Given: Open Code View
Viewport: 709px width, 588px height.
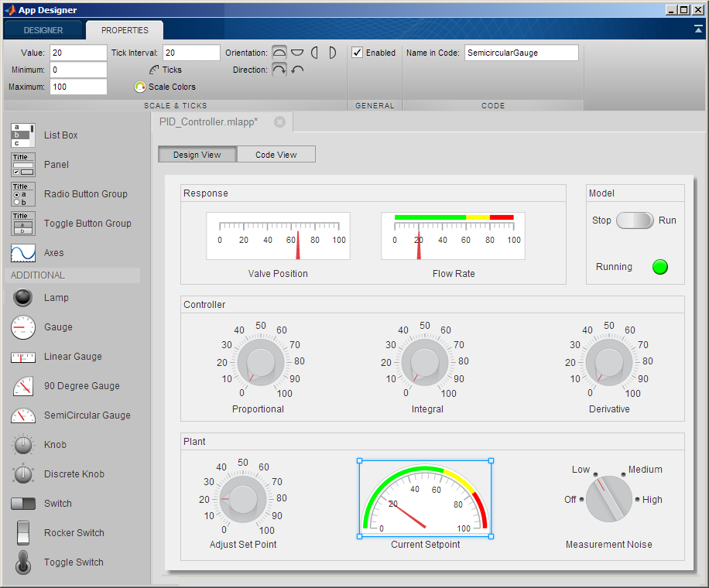Looking at the screenshot, I should click(276, 154).
